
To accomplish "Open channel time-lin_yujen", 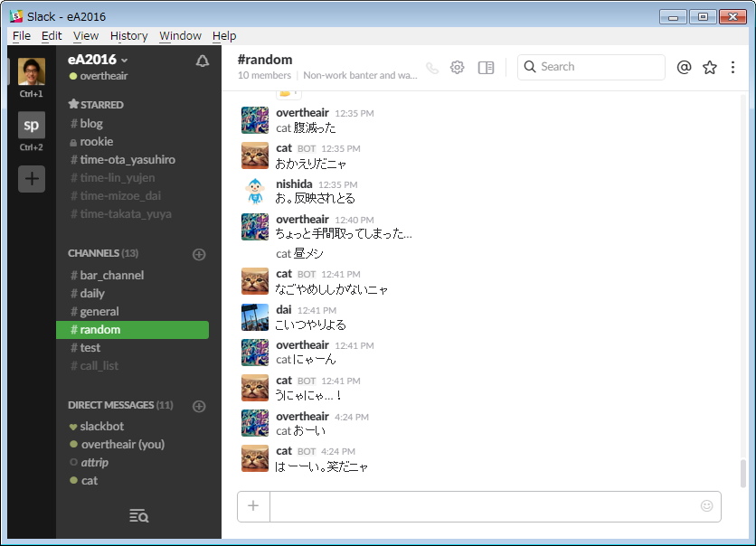I will coord(112,178).
